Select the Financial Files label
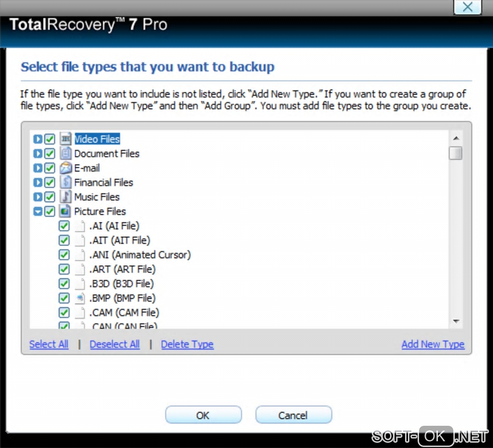 [x=103, y=182]
